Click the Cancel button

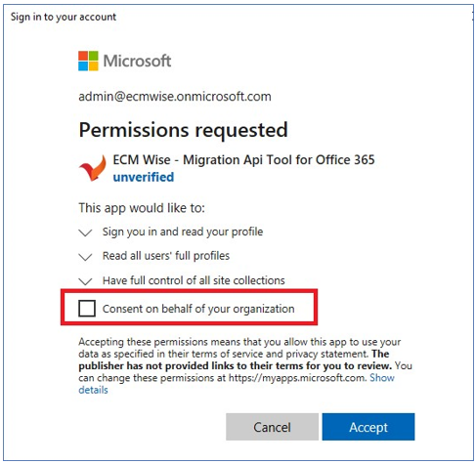[x=272, y=427]
